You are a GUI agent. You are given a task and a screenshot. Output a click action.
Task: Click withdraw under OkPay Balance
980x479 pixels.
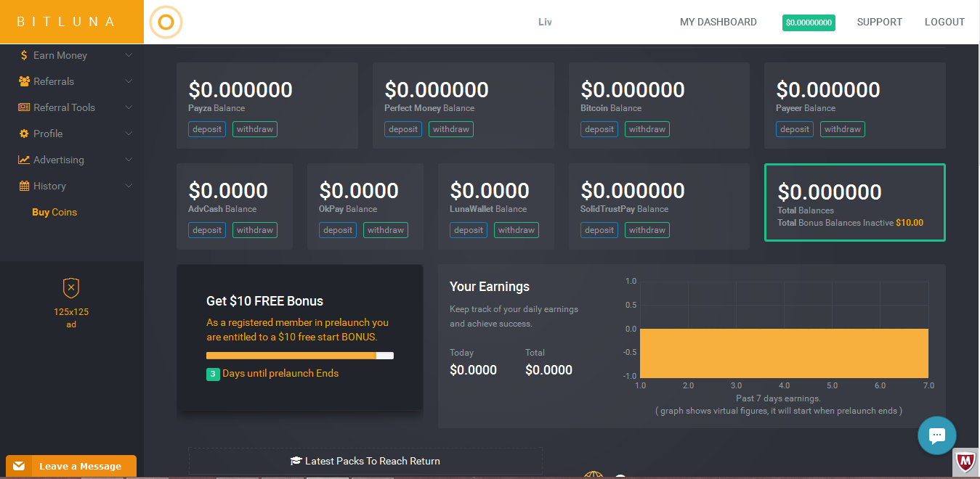click(386, 230)
